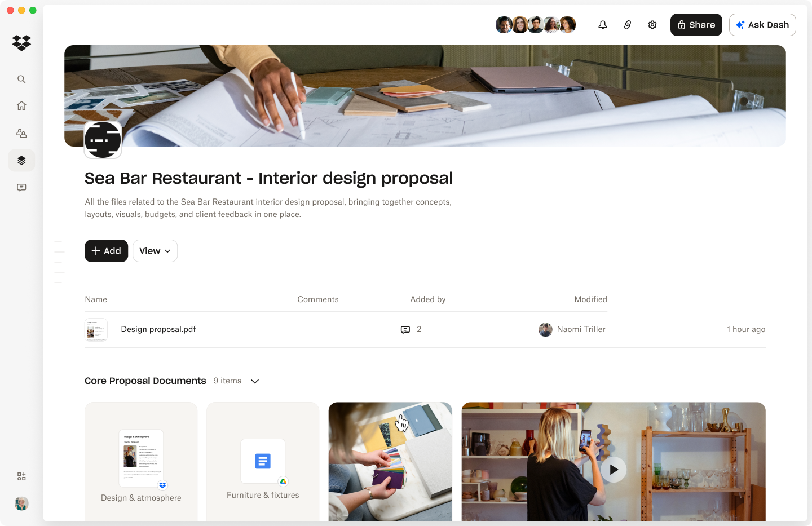Collapse the Core Proposal Documents section chevron
Screen dimensions: 812x526
(255, 381)
